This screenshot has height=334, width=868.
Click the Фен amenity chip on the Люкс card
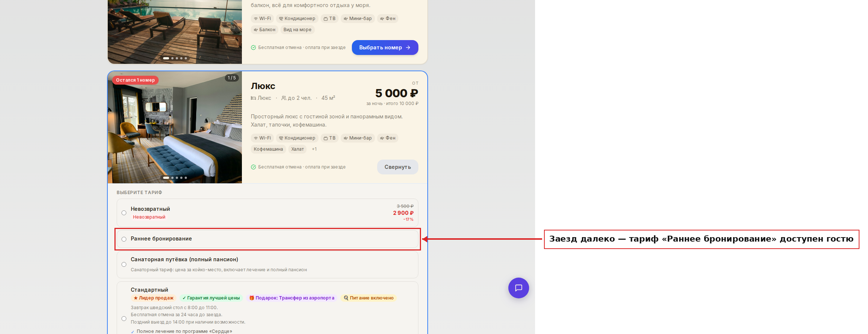pyautogui.click(x=388, y=138)
